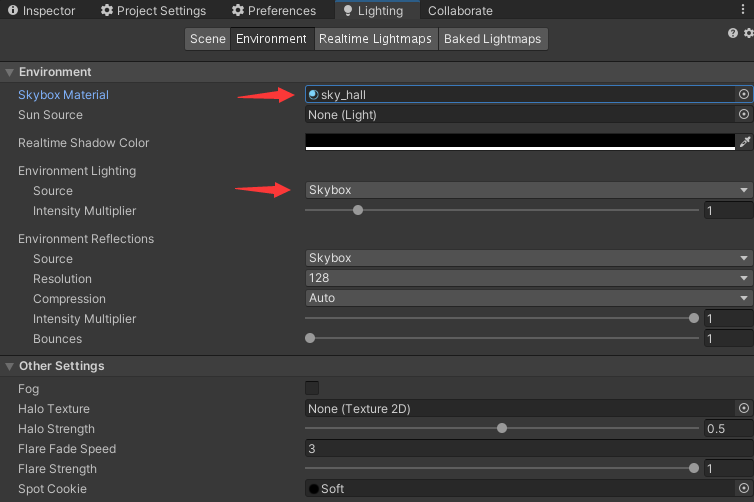
Task: Click the Environment Reflections label
Action: tap(86, 239)
